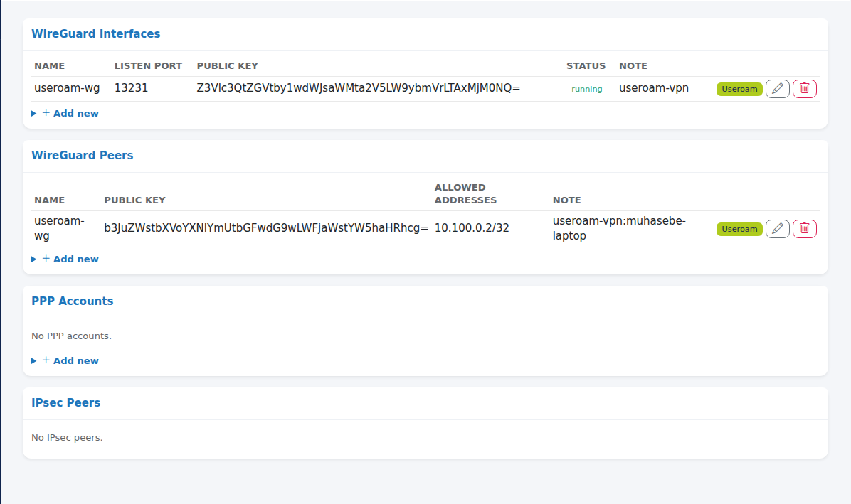Expand Add new under PPP Accounts
This screenshot has height=504, width=851.
pyautogui.click(x=65, y=360)
